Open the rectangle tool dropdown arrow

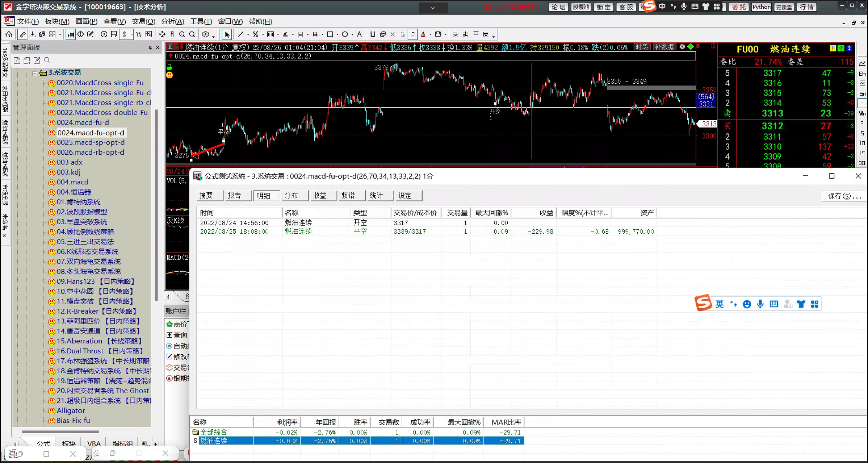point(337,34)
